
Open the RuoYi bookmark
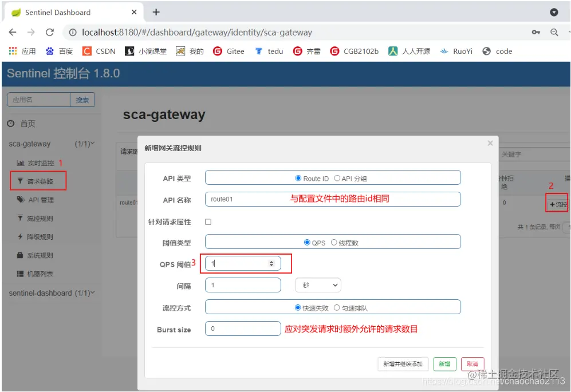456,52
